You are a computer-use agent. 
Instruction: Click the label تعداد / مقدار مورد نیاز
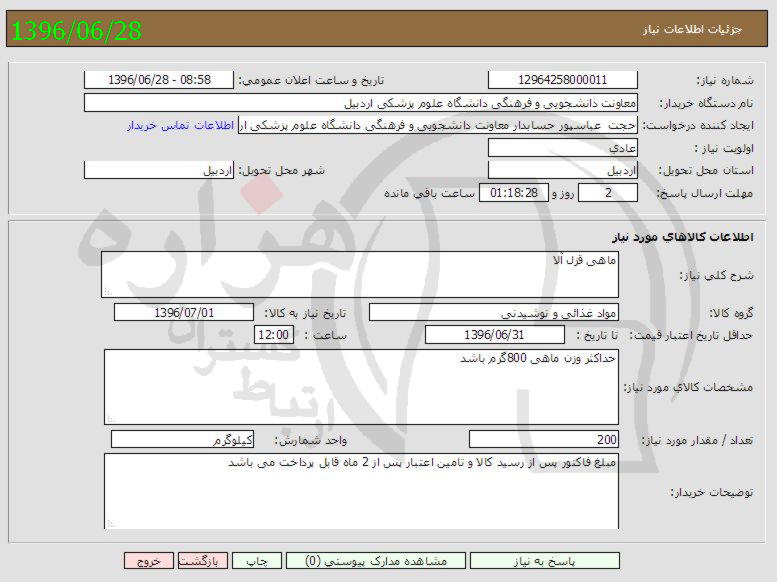pos(698,440)
